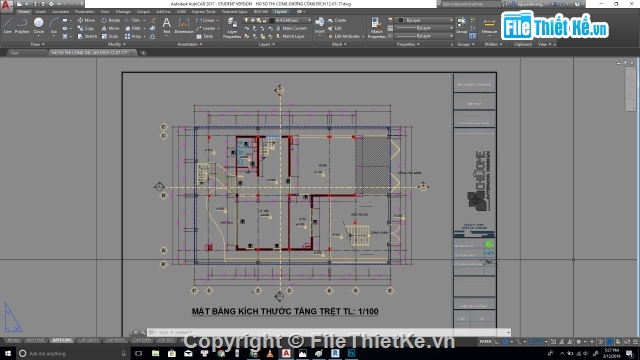This screenshot has height=360, width=640.
Task: Click the Dimension annotation tool
Action: click(x=184, y=25)
